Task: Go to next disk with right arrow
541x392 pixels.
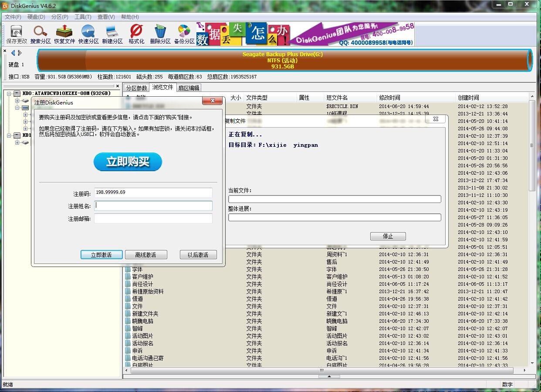Action: coord(20,53)
